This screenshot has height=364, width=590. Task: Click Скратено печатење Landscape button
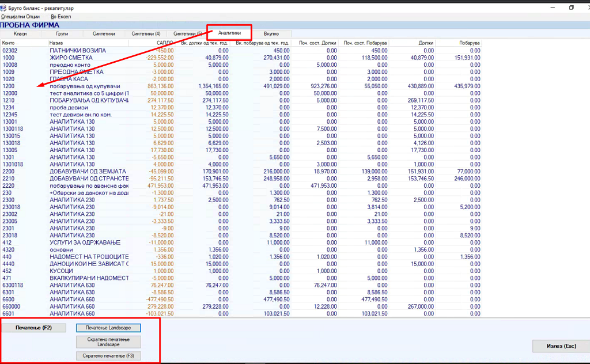point(108,342)
